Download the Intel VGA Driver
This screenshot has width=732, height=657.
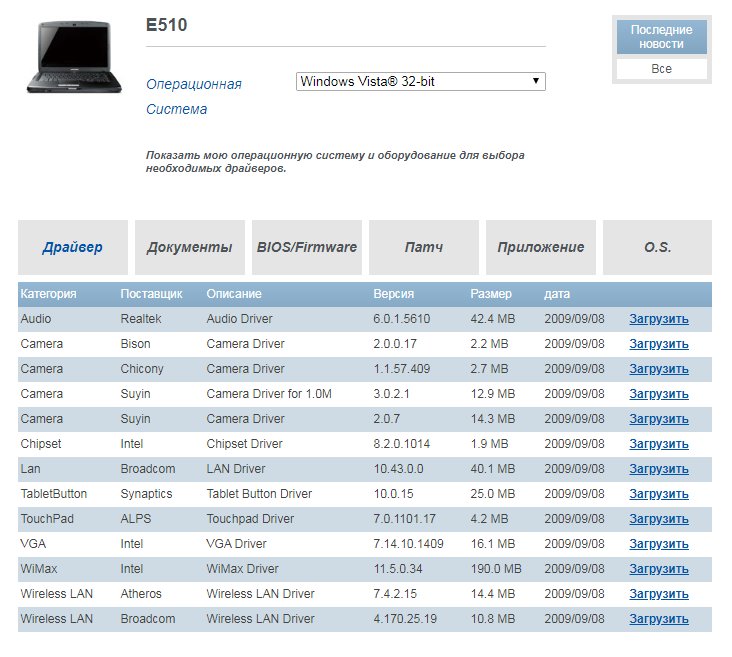click(659, 544)
